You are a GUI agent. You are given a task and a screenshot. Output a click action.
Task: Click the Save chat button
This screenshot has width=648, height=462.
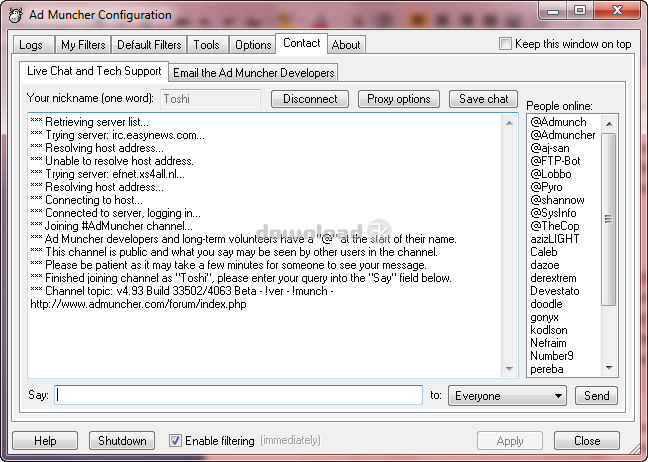point(484,99)
